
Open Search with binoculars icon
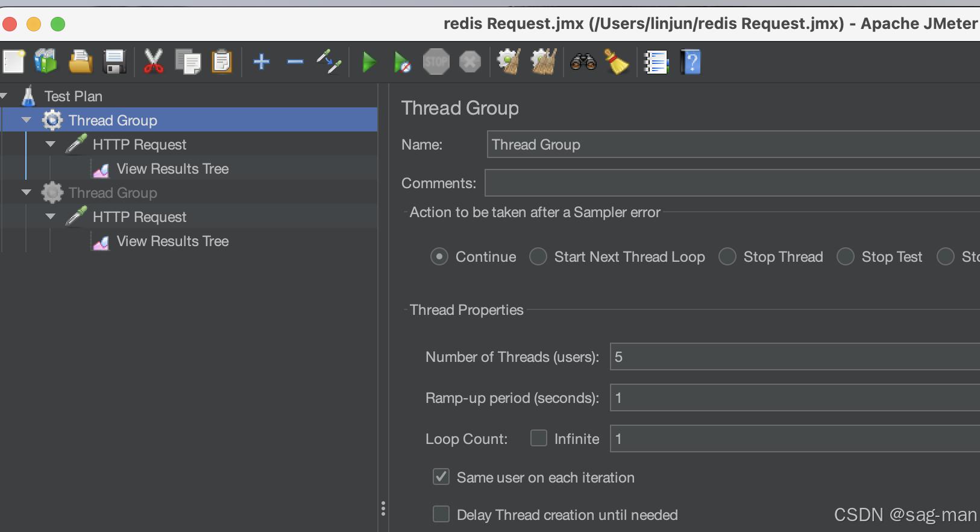(x=583, y=62)
